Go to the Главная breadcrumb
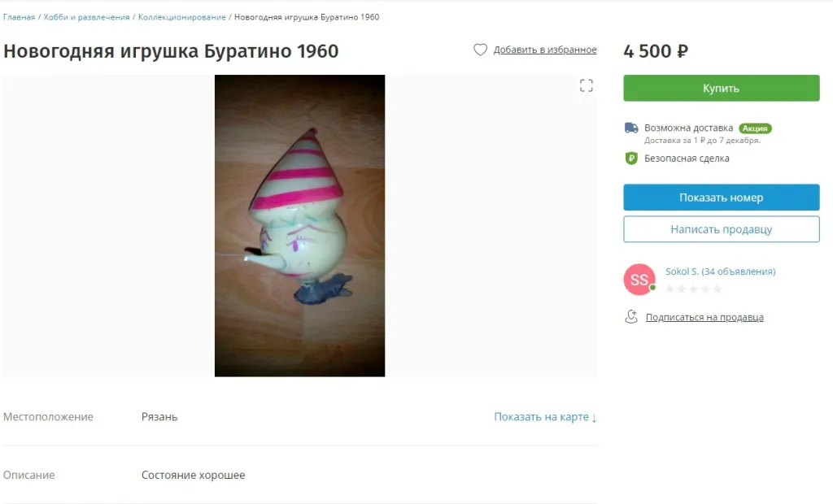The width and height of the screenshot is (833, 504). click(19, 17)
